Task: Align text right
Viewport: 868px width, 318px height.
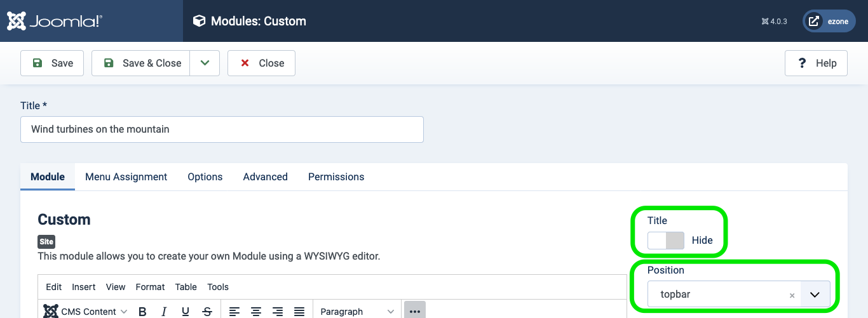Action: tap(278, 311)
